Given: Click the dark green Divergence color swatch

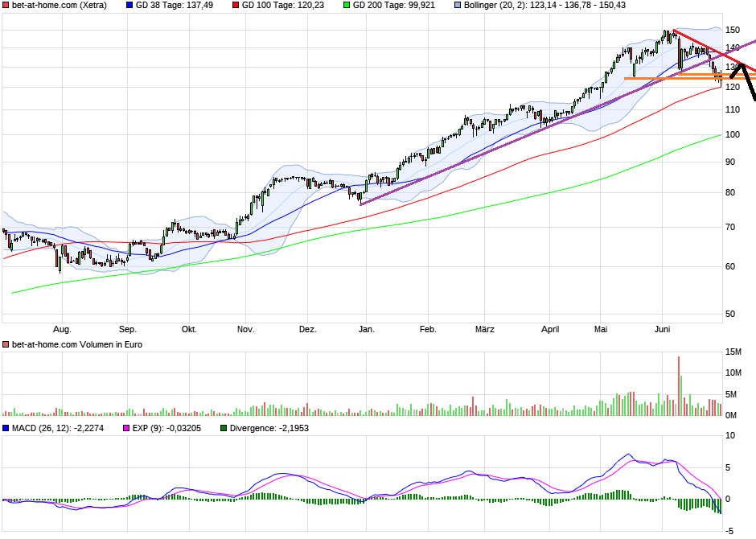Looking at the screenshot, I should pos(224,427).
